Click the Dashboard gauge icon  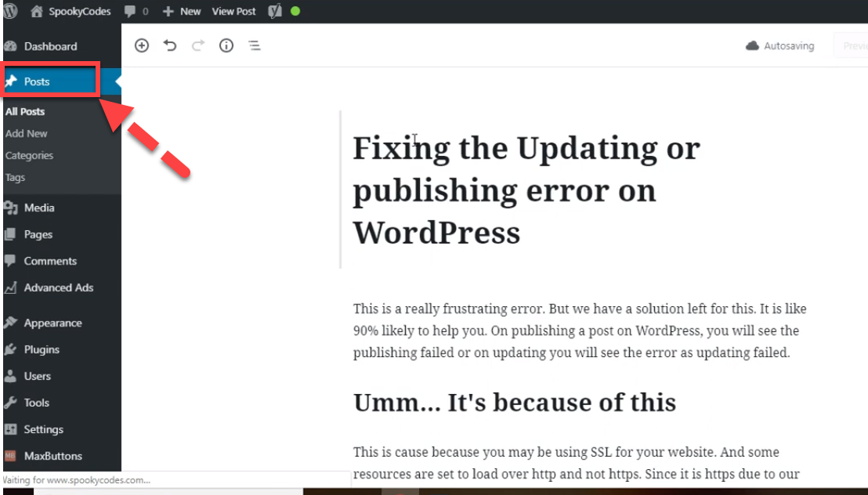pyautogui.click(x=10, y=46)
